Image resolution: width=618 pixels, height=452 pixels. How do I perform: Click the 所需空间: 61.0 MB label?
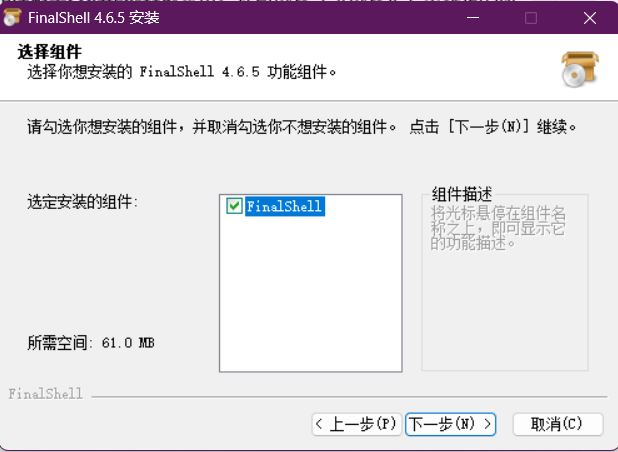tap(90, 343)
